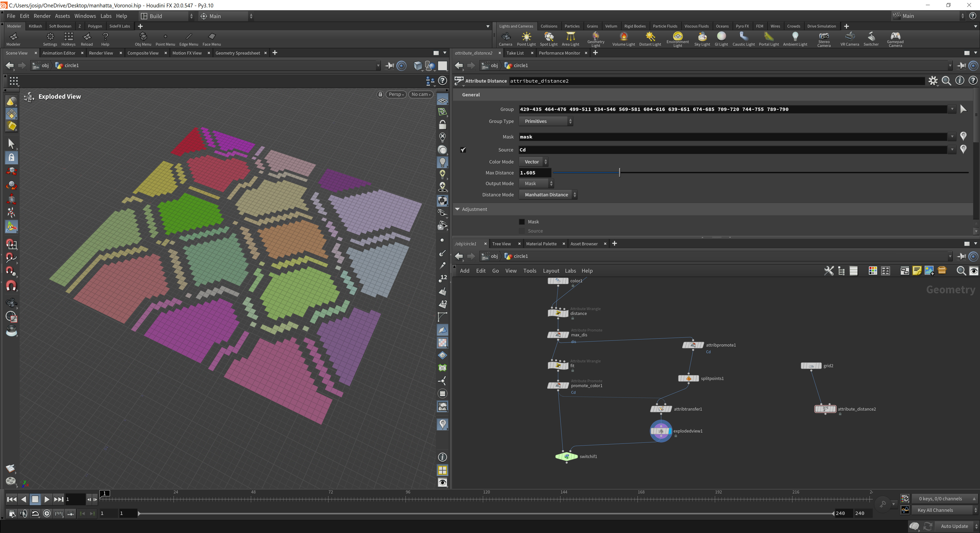Image resolution: width=980 pixels, height=533 pixels.
Task: Open gear menu in parameter pane
Action: [933, 81]
